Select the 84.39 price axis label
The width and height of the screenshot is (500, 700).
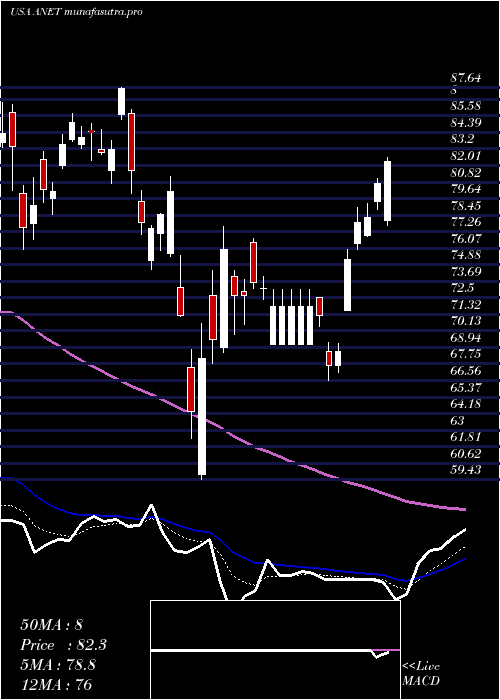[466, 123]
